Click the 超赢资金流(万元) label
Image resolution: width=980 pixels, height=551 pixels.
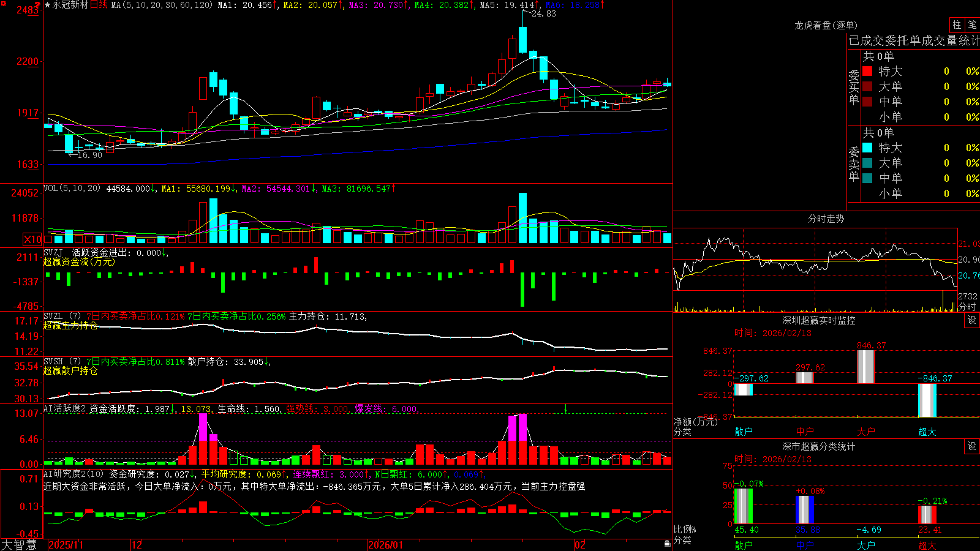pyautogui.click(x=79, y=261)
